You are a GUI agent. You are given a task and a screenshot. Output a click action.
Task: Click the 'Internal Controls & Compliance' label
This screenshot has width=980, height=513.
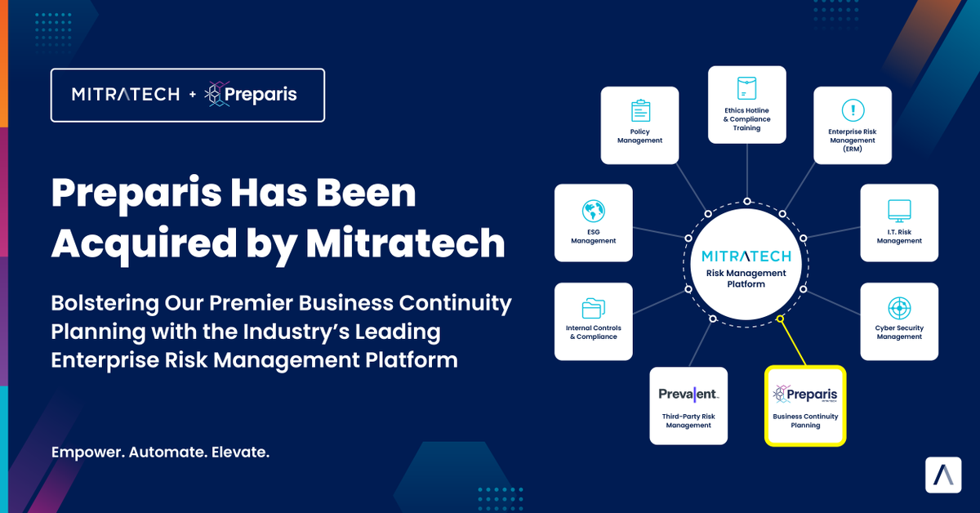[594, 332]
